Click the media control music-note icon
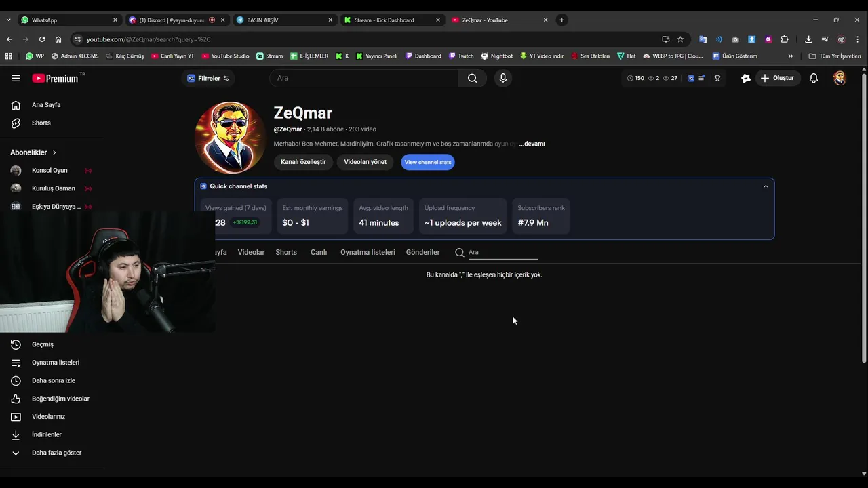The width and height of the screenshot is (868, 488). coord(825,39)
